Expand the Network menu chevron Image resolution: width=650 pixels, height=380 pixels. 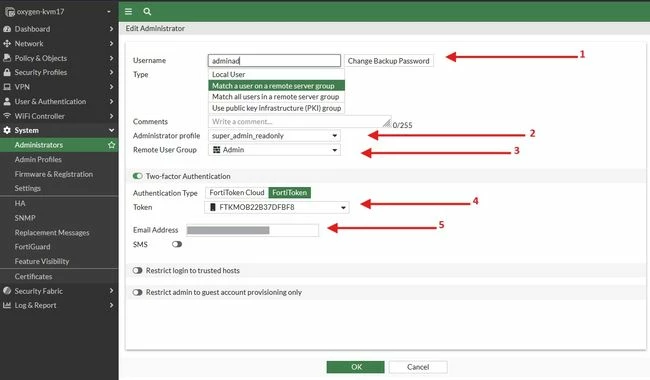[111, 44]
